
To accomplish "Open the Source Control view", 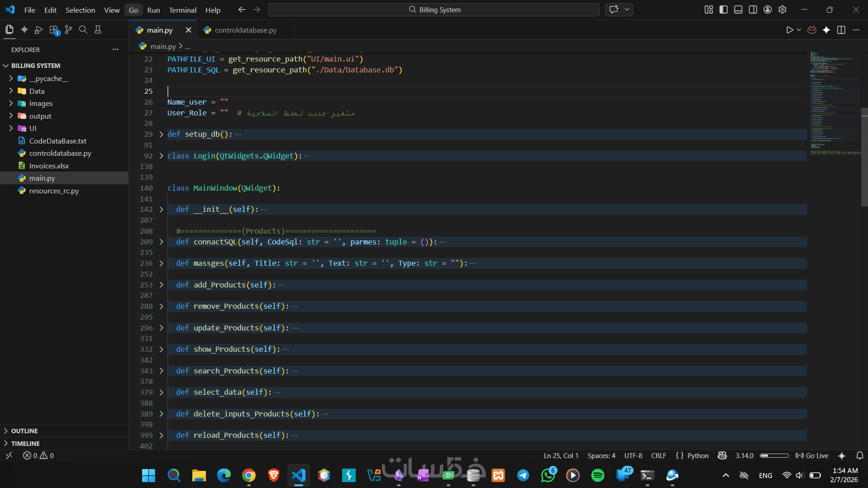I will pos(68,30).
